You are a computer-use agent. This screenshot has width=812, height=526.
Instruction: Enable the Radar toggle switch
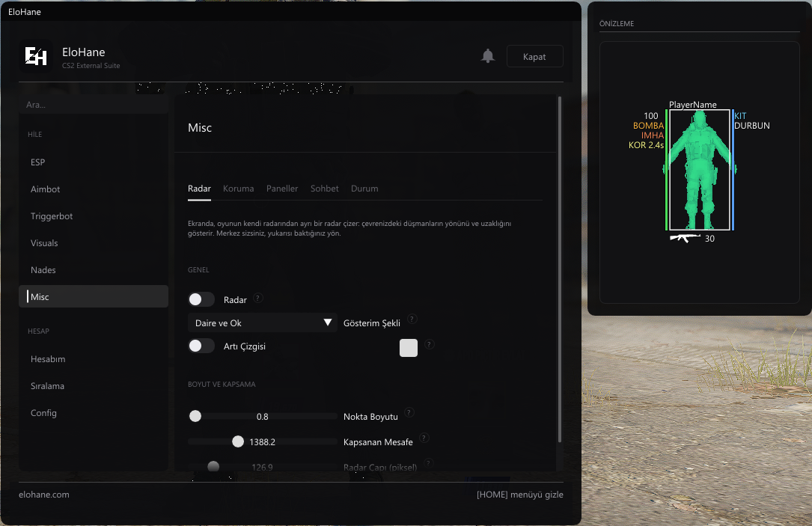pyautogui.click(x=201, y=299)
